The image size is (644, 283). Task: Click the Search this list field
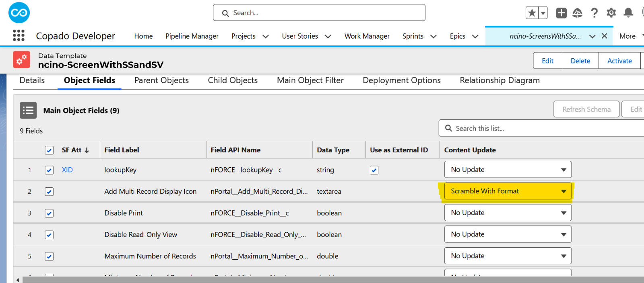tap(541, 128)
